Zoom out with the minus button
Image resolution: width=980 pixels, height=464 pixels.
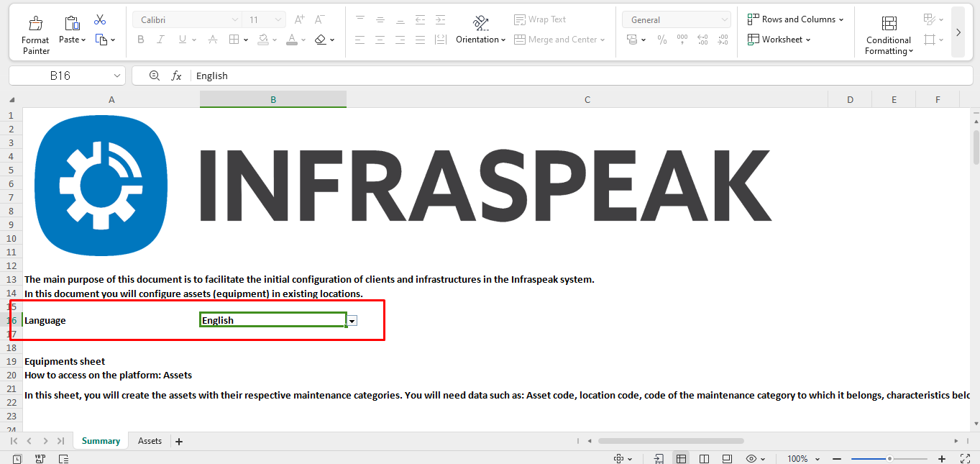pyautogui.click(x=837, y=459)
